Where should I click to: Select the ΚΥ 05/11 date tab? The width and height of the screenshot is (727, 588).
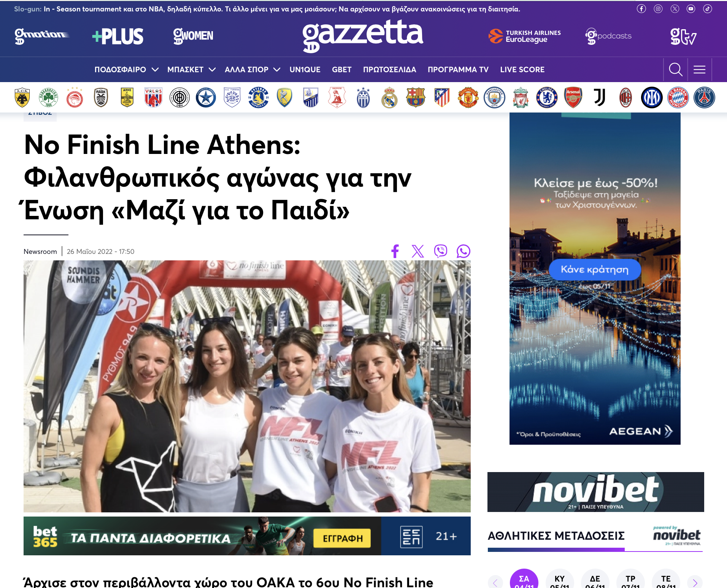click(559, 580)
